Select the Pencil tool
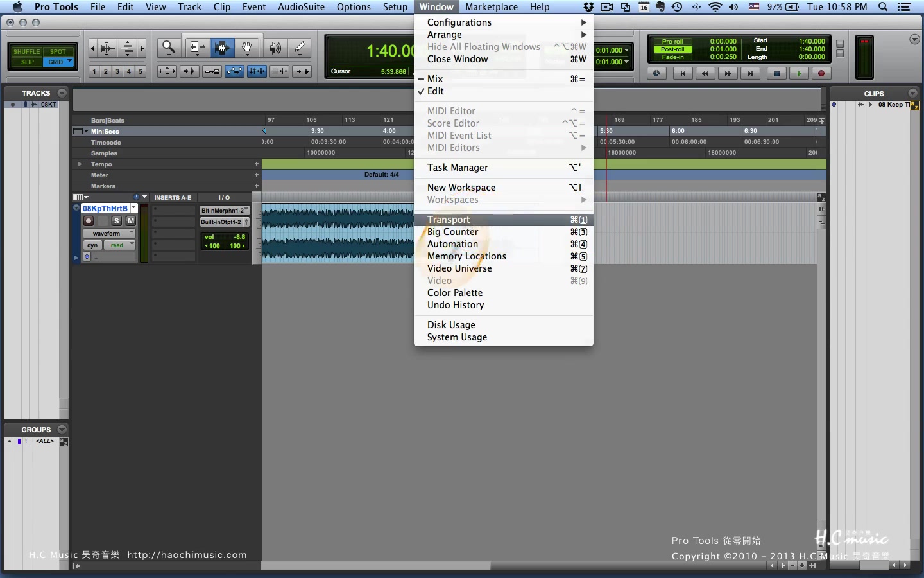Screen dimensions: 924x578 point(300,48)
